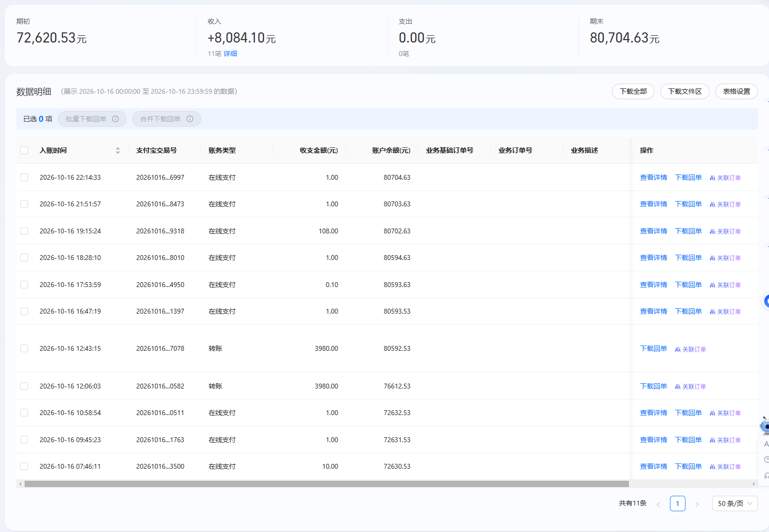Select checkbox for 2026-10-16 19:15:24 row
The width and height of the screenshot is (769, 532).
click(x=24, y=231)
